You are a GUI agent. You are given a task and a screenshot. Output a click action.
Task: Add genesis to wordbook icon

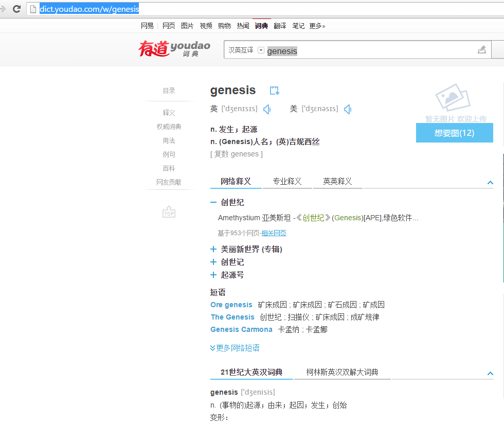point(274,91)
